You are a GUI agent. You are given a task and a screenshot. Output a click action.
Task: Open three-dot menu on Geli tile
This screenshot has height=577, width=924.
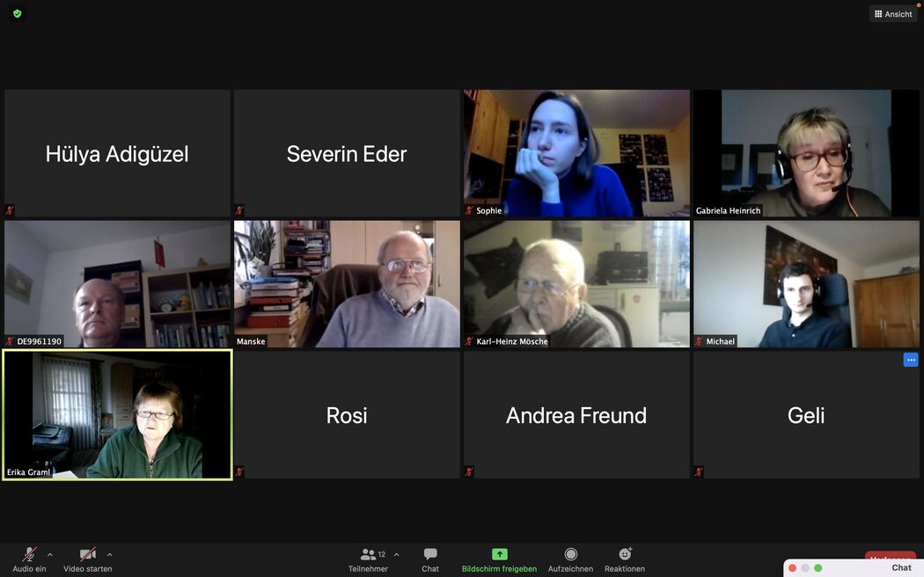tap(911, 360)
